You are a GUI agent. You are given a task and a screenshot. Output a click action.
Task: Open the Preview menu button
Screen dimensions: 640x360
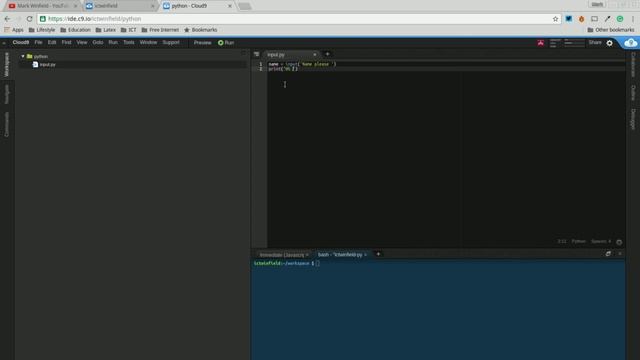tap(202, 42)
